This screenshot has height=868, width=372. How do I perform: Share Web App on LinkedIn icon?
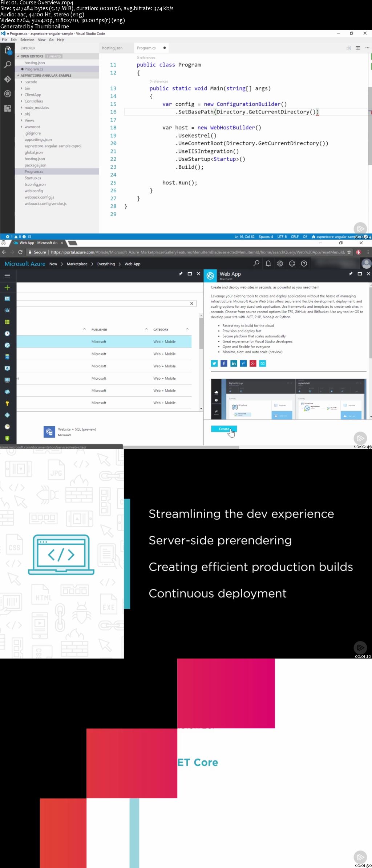(x=234, y=363)
